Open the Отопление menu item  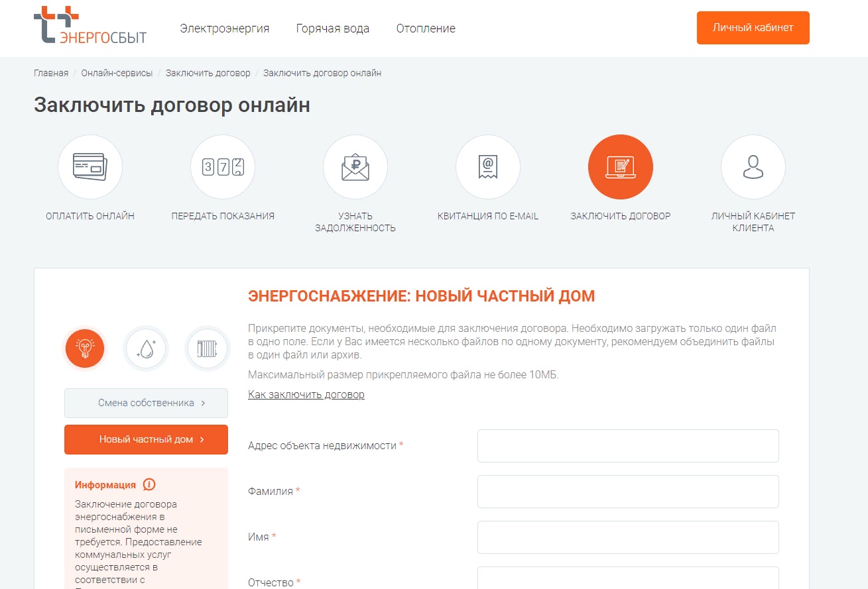(426, 28)
